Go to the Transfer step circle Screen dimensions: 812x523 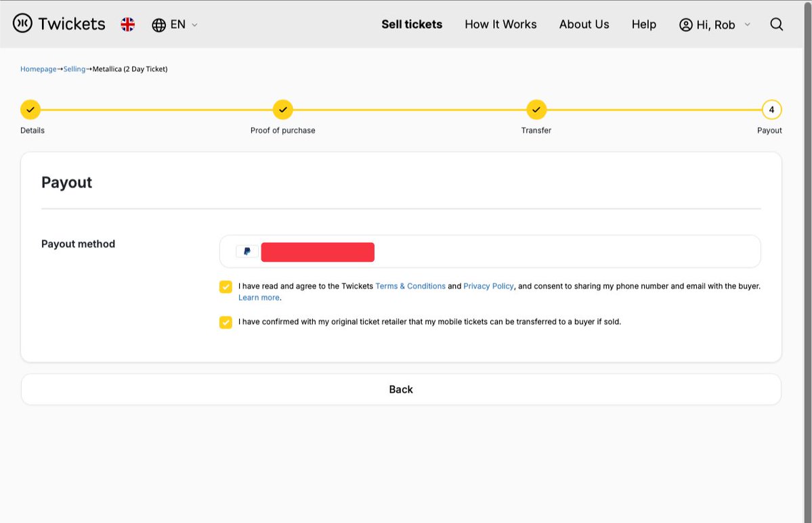tap(536, 110)
